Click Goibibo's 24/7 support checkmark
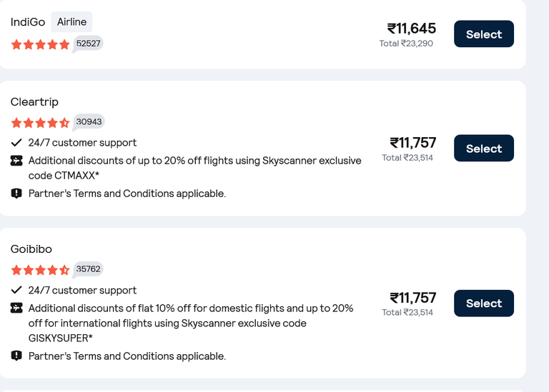549x392 pixels. [x=16, y=290]
